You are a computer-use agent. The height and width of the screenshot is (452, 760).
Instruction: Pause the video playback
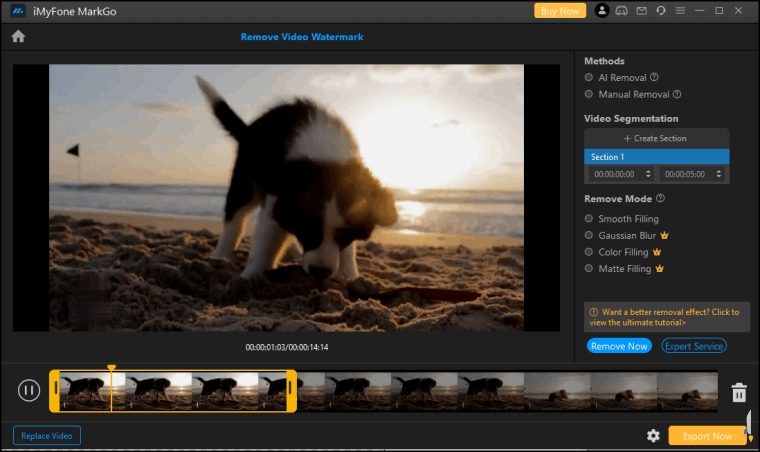pyautogui.click(x=29, y=391)
